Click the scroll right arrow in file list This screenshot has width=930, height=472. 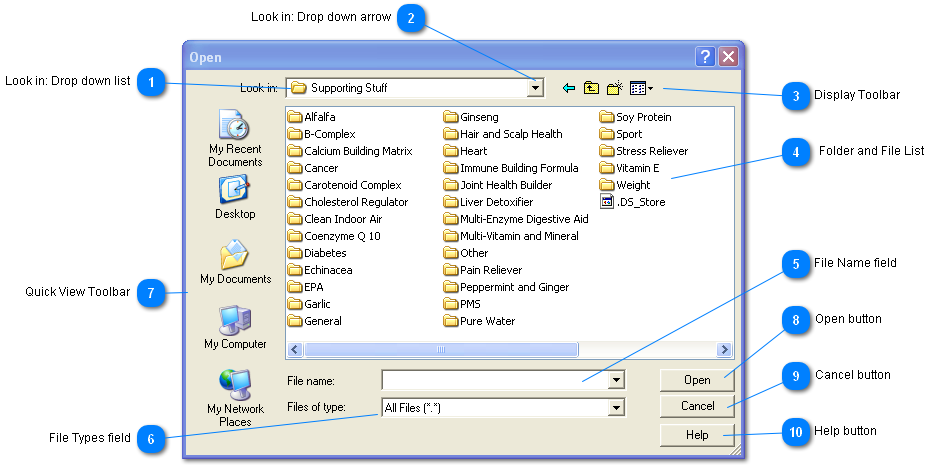724,350
